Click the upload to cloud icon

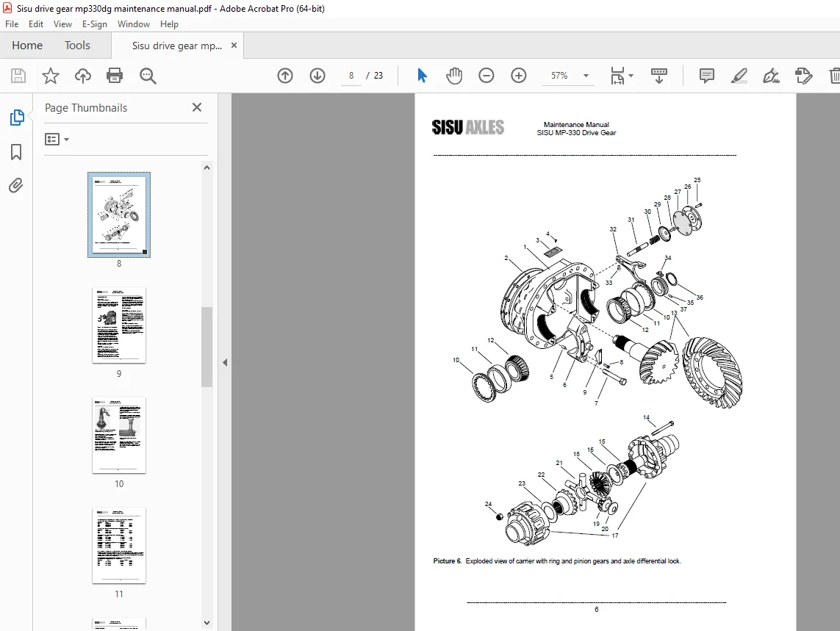pos(82,76)
